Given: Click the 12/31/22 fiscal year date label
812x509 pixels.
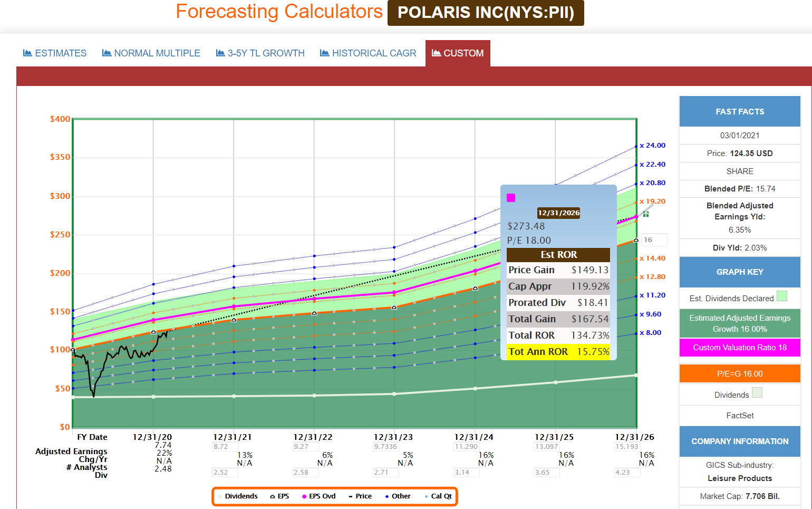Looking at the screenshot, I should coord(313,437).
